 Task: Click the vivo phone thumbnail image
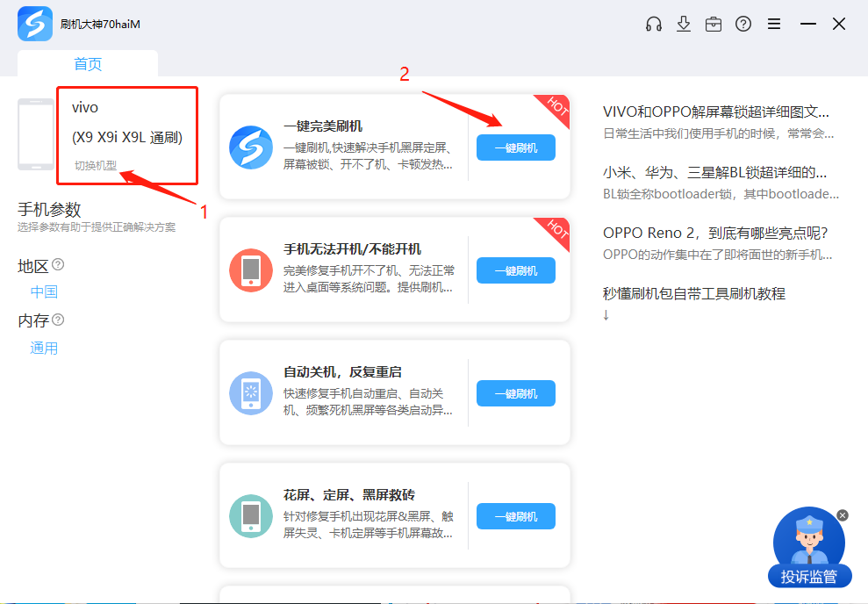coord(36,134)
